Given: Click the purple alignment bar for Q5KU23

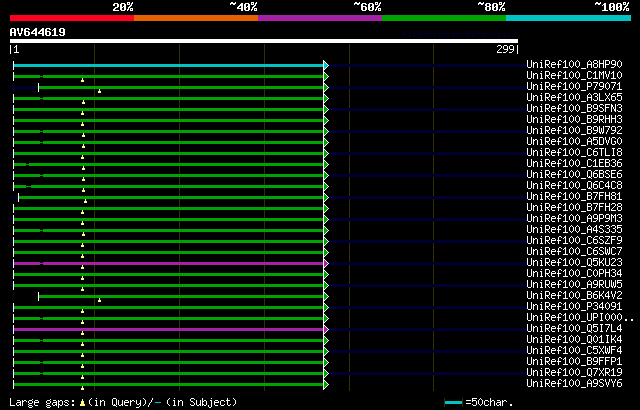Looking at the screenshot, I should tap(168, 264).
